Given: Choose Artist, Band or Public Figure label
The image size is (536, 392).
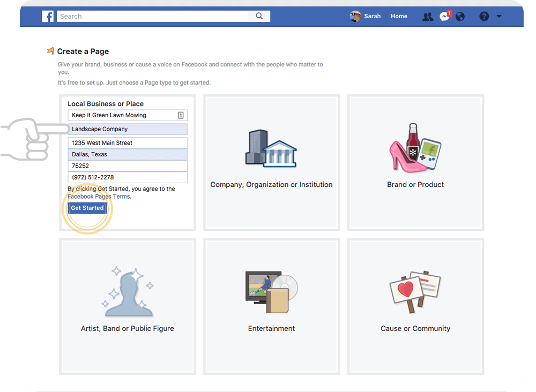Looking at the screenshot, I should 128,328.
